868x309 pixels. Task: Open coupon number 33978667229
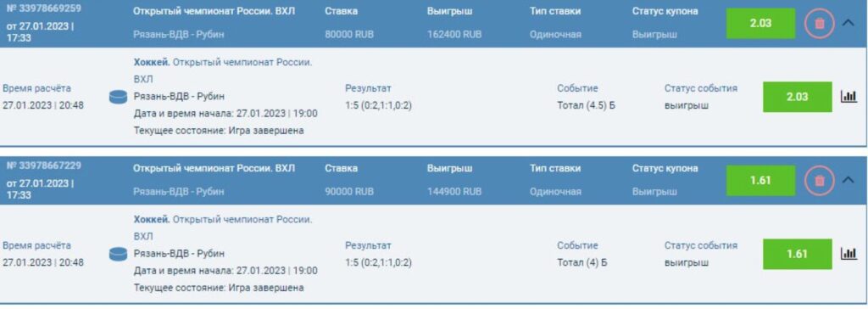pyautogui.click(x=43, y=166)
